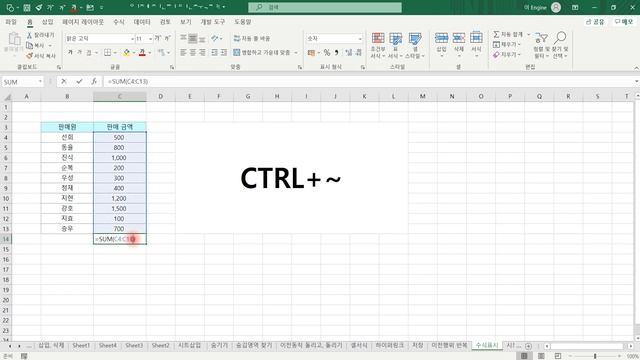Toggle Underline formatting
This screenshot has width=640, height=360.
89,53
